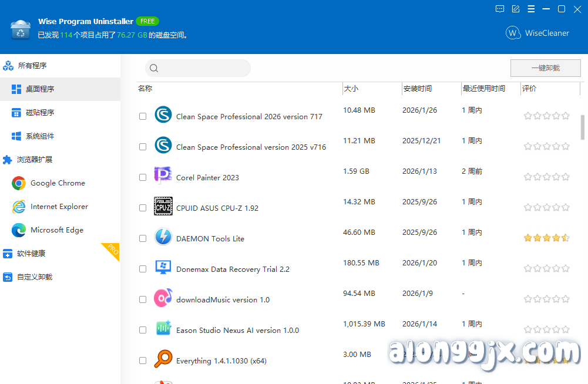Screen dimensions: 588x384
Task: Click the feedback speech-bubble icon in titlebar
Action: (x=500, y=9)
